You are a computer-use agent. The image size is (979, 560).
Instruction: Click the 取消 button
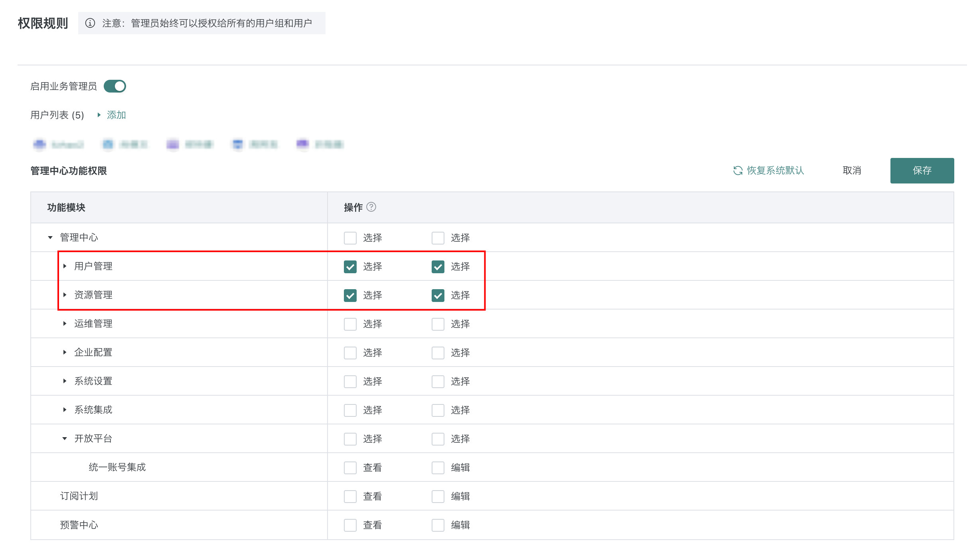pyautogui.click(x=852, y=171)
